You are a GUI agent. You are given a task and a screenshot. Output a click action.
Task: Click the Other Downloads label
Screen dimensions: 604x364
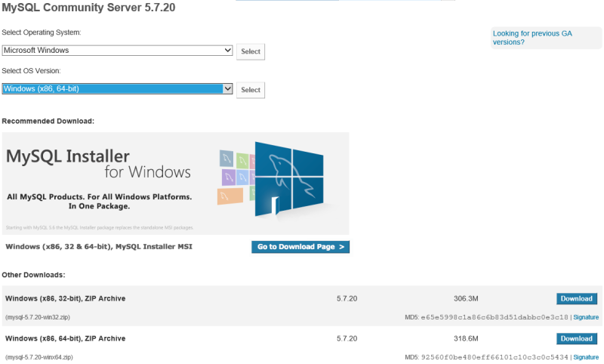(33, 275)
